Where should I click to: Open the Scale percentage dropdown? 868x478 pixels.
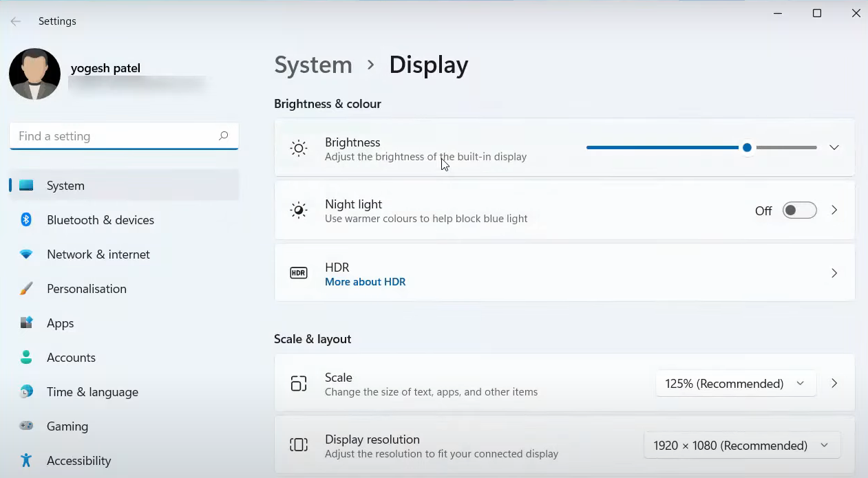(x=735, y=384)
